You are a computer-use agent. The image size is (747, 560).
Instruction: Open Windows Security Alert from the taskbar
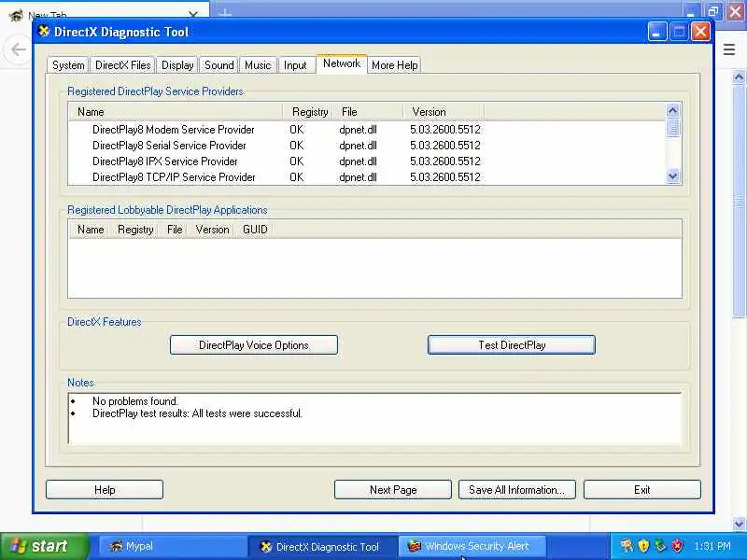472,546
